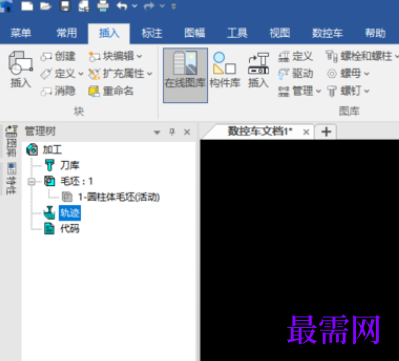Screen dimensions: 399x361
Task: Click the 消隐 block tool
Action: click(58, 91)
